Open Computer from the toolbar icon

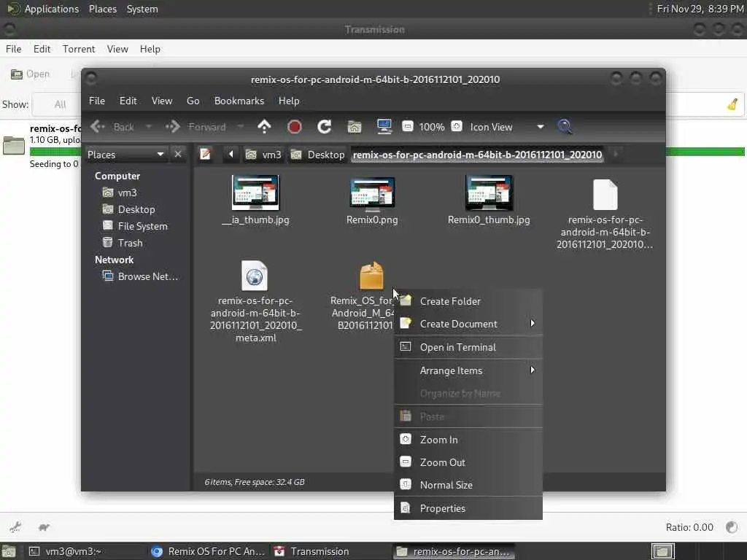coord(384,127)
